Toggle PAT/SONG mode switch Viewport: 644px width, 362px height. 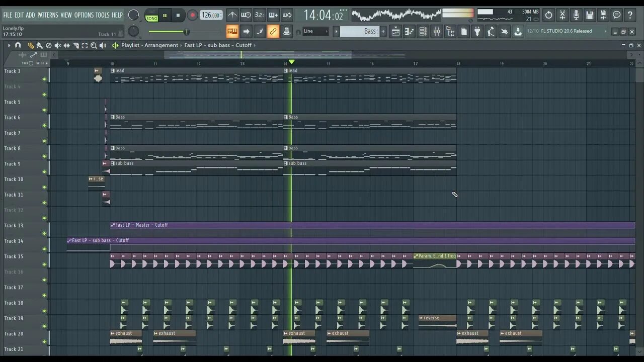click(x=151, y=16)
